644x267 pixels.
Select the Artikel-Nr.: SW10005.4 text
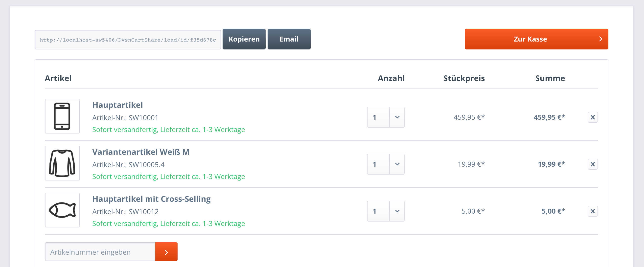[x=128, y=165]
